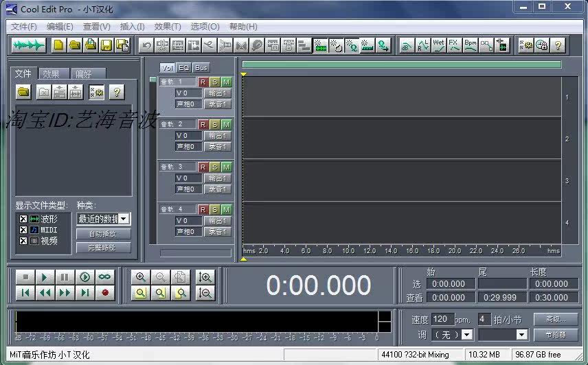Click the file panel help question icon

[117, 92]
